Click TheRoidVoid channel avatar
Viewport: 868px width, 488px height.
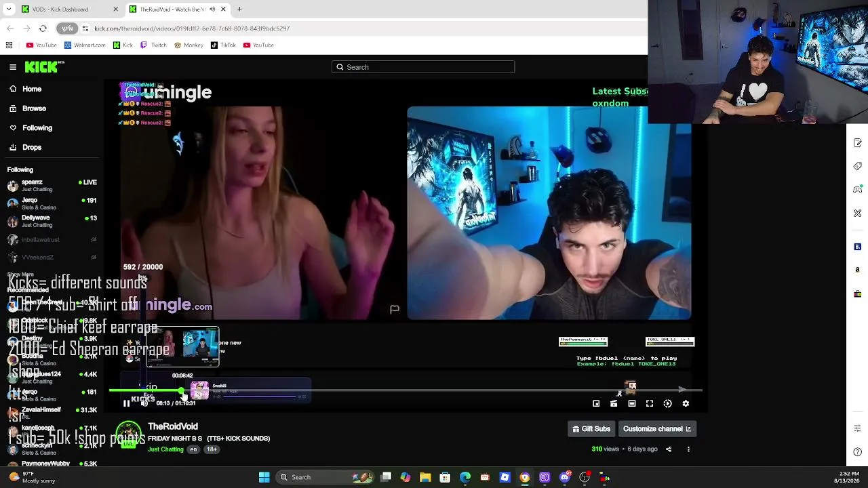[x=128, y=435]
